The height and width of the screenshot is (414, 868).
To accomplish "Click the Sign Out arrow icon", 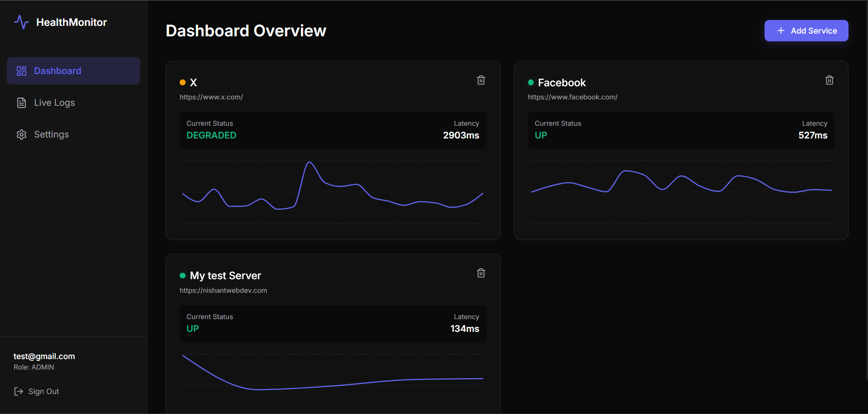I will coord(19,391).
